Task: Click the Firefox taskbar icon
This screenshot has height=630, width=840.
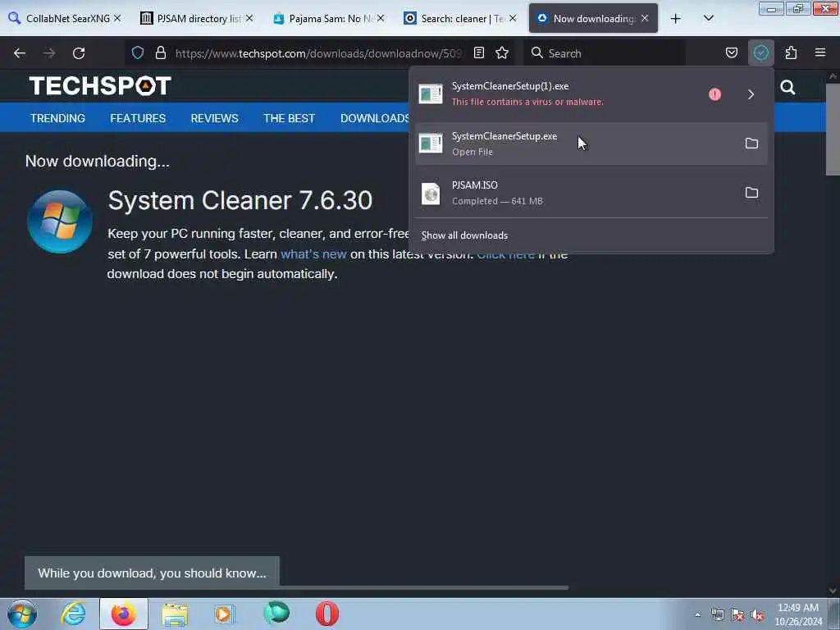Action: pyautogui.click(x=123, y=614)
